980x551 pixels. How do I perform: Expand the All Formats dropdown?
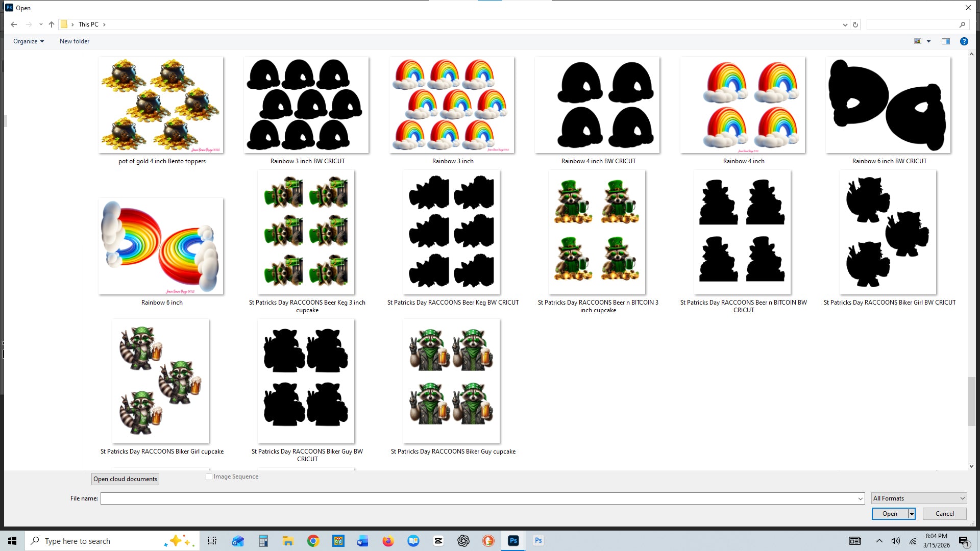click(x=918, y=498)
